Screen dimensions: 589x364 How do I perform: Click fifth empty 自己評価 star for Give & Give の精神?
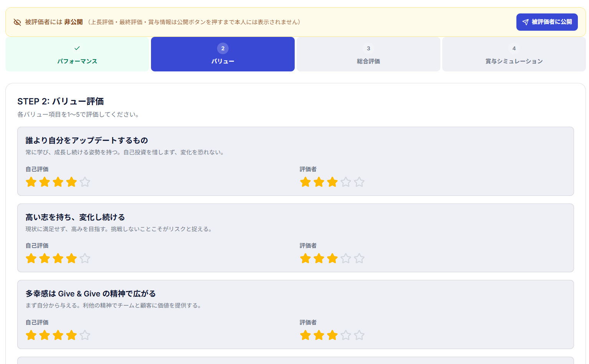(x=85, y=335)
